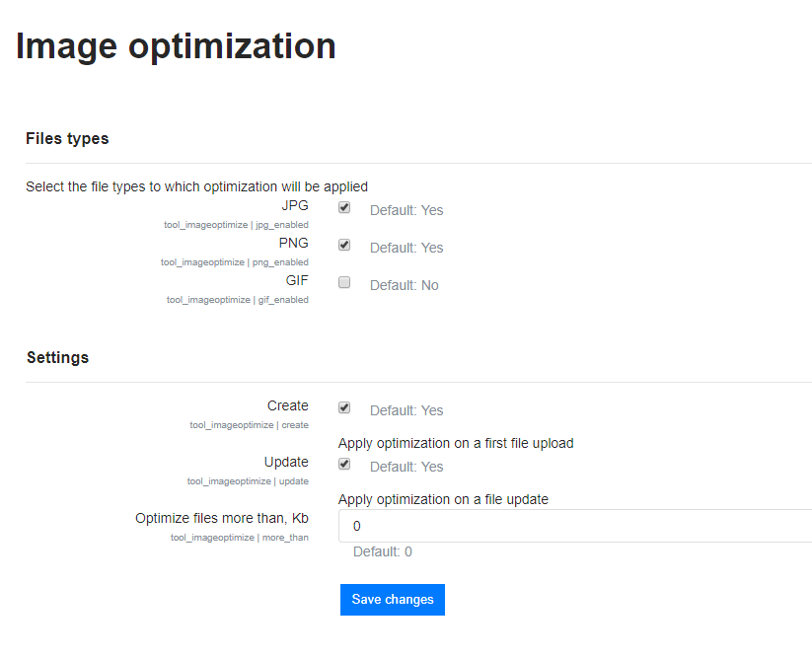Enable the GIF file type checkbox
Image resolution: width=812 pixels, height=658 pixels.
(344, 282)
